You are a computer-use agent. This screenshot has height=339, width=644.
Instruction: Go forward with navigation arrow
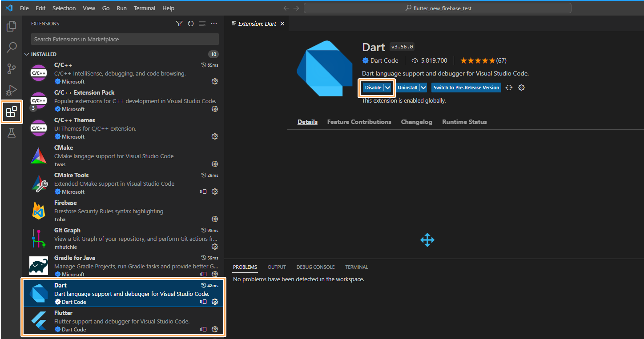(296, 8)
